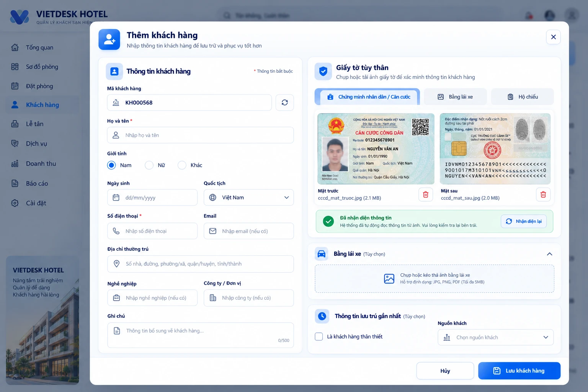The image size is (588, 392).
Task: Click the image upload icon for Bằng lái xe
Action: coord(389,278)
